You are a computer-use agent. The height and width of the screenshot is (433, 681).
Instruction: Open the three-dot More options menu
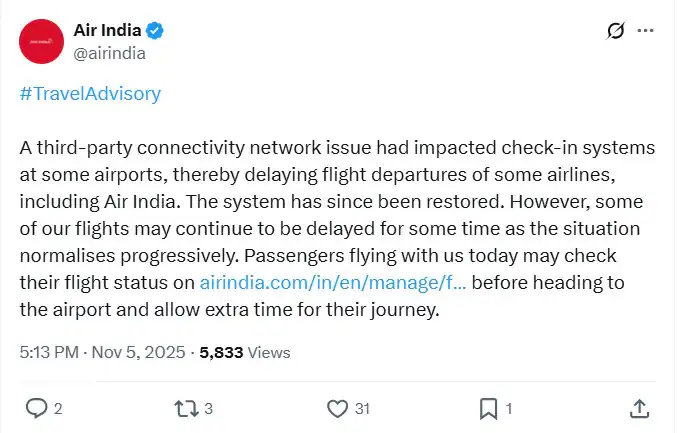point(646,31)
